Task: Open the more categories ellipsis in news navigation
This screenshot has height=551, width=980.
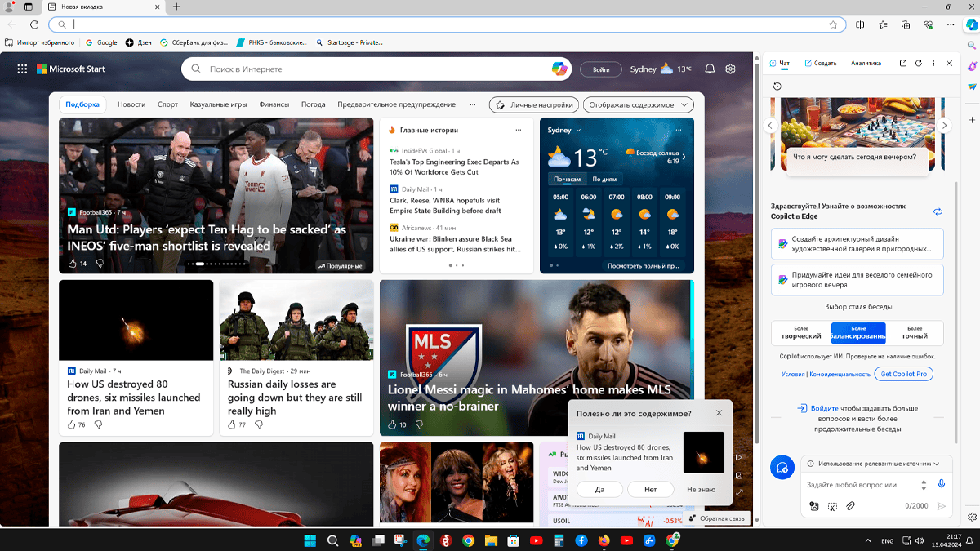Action: click(x=472, y=104)
